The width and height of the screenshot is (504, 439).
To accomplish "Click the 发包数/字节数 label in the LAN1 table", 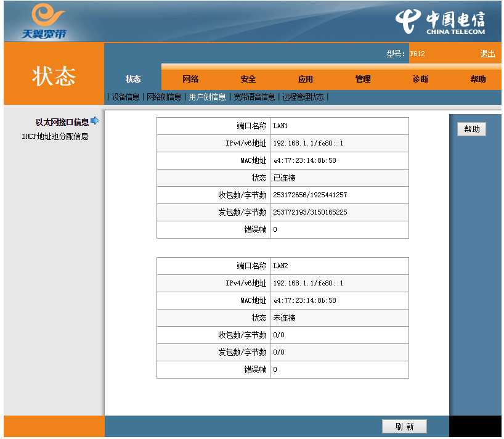I will [242, 212].
